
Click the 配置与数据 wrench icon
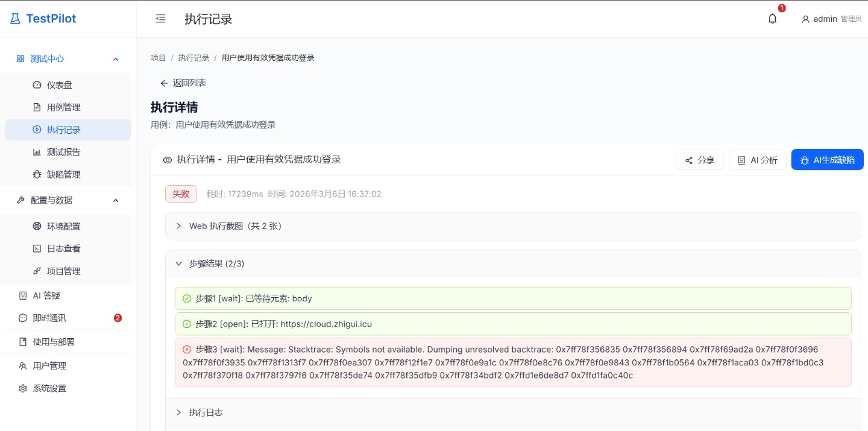[20, 200]
